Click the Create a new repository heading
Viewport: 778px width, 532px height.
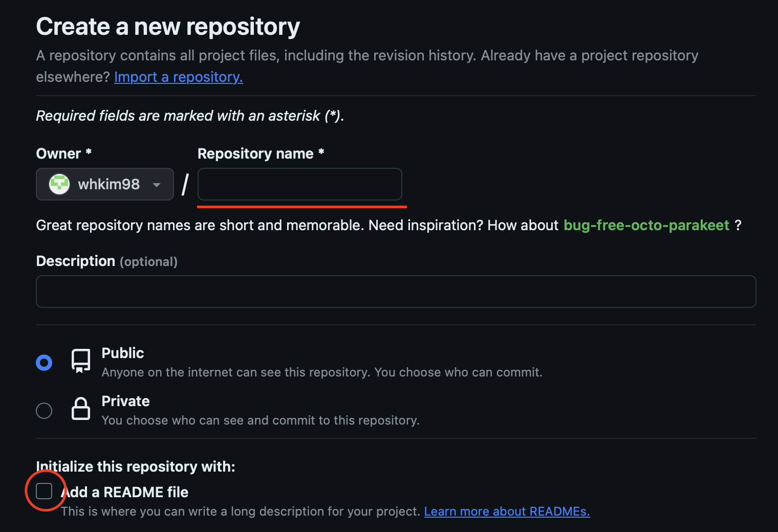(168, 27)
